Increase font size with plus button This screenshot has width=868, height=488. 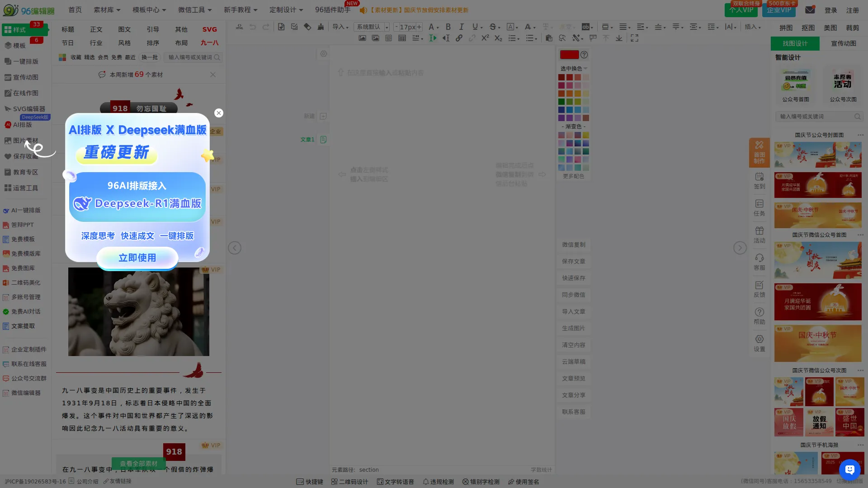pyautogui.click(x=419, y=27)
